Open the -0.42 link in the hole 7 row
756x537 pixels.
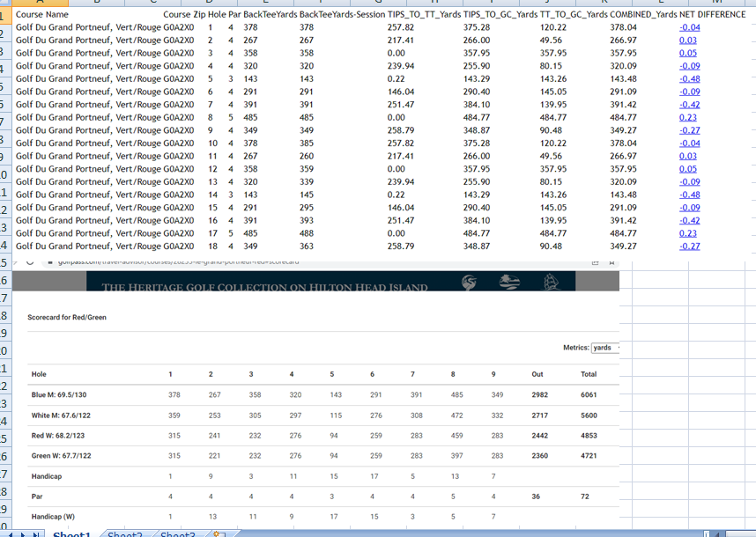tap(689, 105)
